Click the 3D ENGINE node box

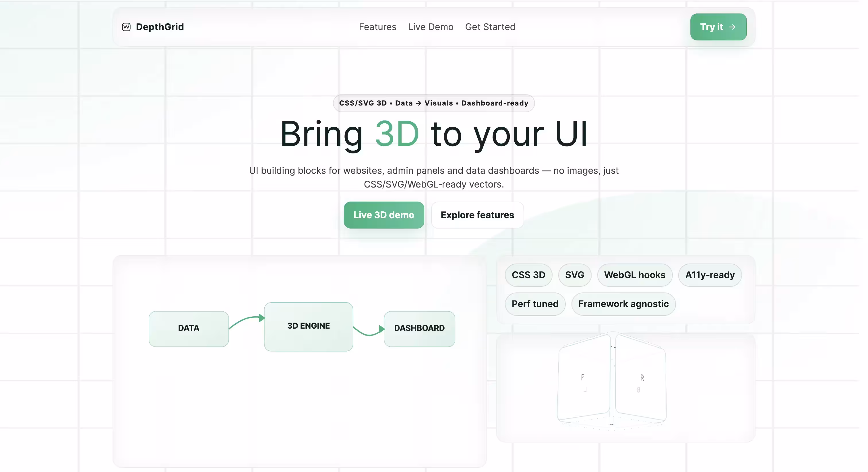click(x=308, y=326)
